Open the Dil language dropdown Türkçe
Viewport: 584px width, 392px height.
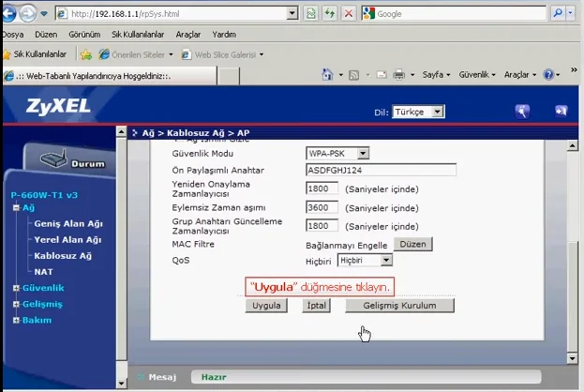coord(418,112)
